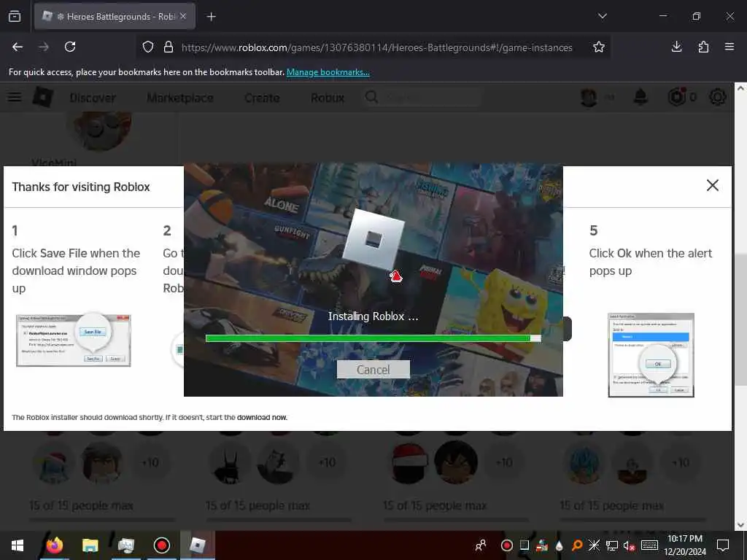Open Roblox settings gear
747x560 pixels.
coord(718,97)
